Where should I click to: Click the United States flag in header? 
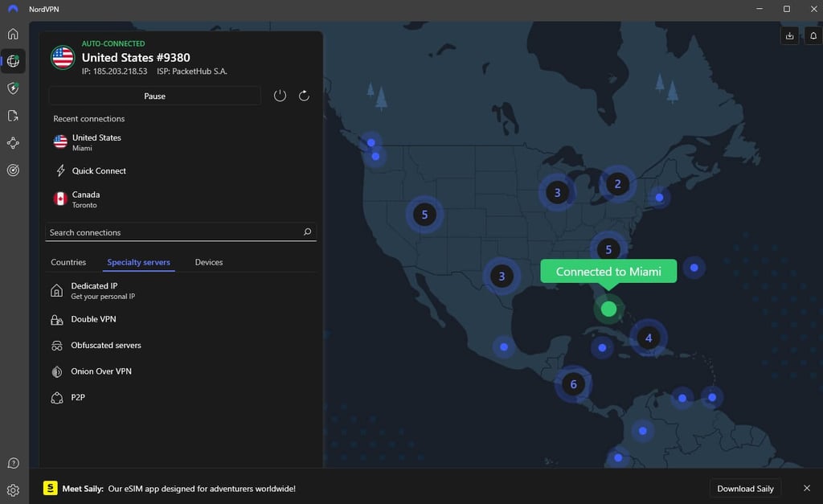click(63, 57)
